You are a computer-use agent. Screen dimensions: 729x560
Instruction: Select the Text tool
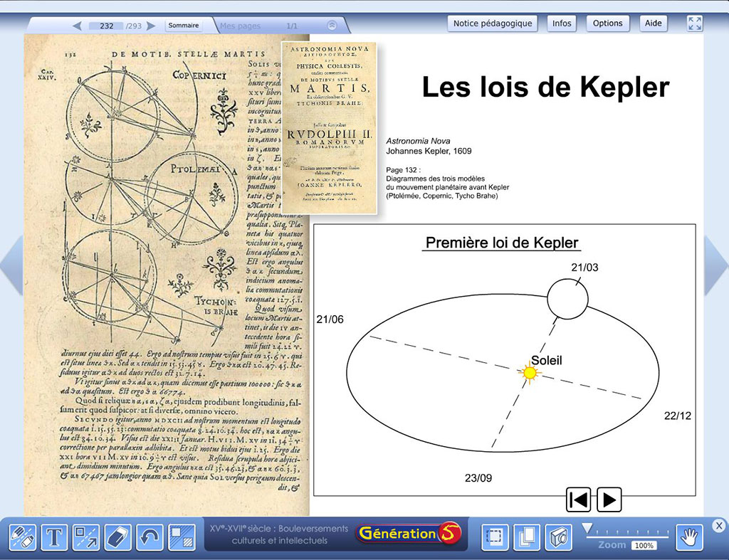tap(54, 537)
